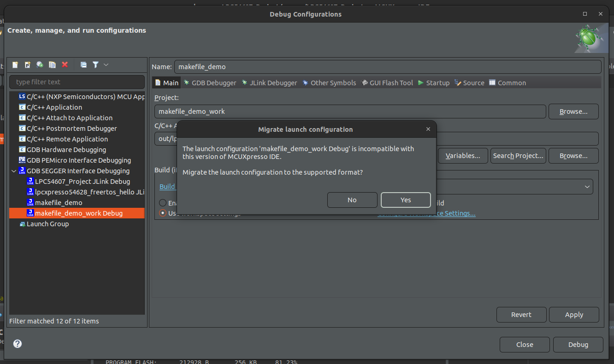Viewport: 614px width, 364px height.
Task: Delete the selected launch configuration
Action: click(x=65, y=65)
